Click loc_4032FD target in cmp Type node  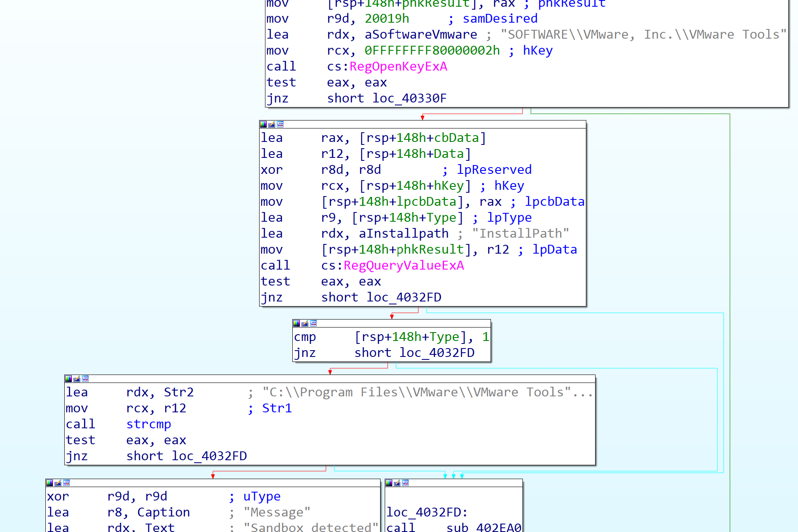pyautogui.click(x=437, y=353)
